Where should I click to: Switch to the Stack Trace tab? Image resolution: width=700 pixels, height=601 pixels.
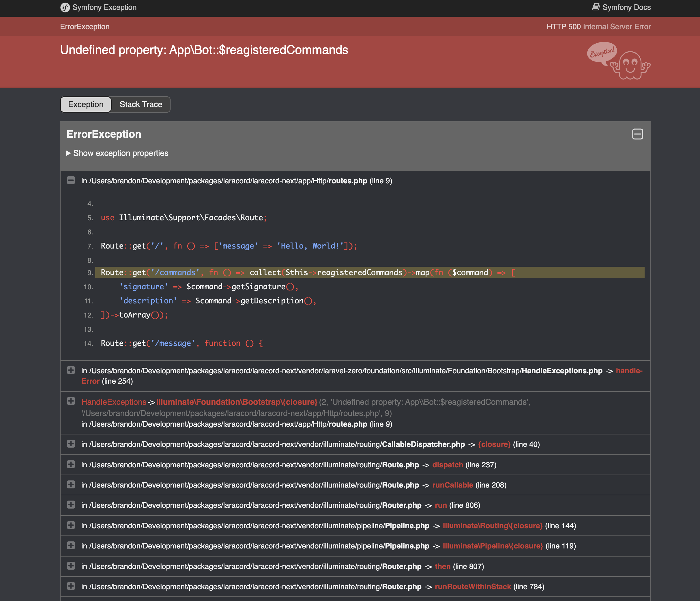click(141, 104)
